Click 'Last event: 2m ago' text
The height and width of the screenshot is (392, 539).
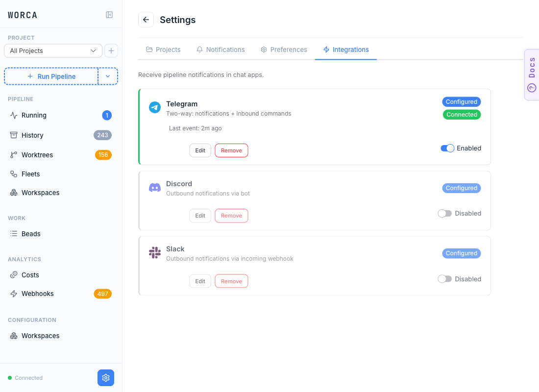(195, 128)
